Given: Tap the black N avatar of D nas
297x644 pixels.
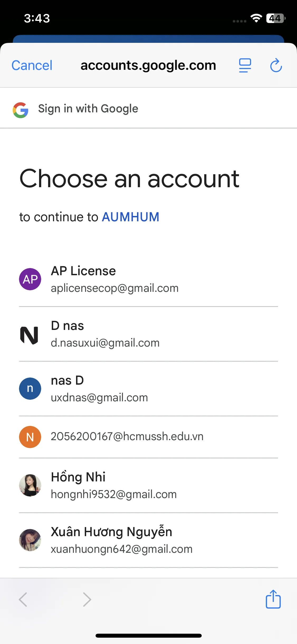Looking at the screenshot, I should coord(29,335).
